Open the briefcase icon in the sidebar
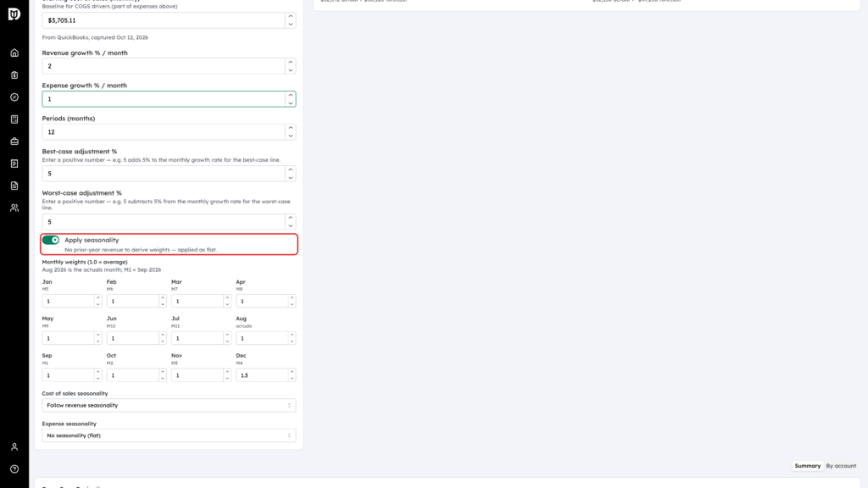The image size is (868, 488). (14, 141)
